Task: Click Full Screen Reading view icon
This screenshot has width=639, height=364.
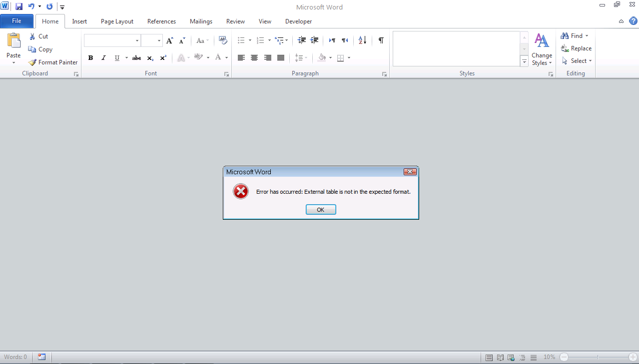Action: coord(500,358)
